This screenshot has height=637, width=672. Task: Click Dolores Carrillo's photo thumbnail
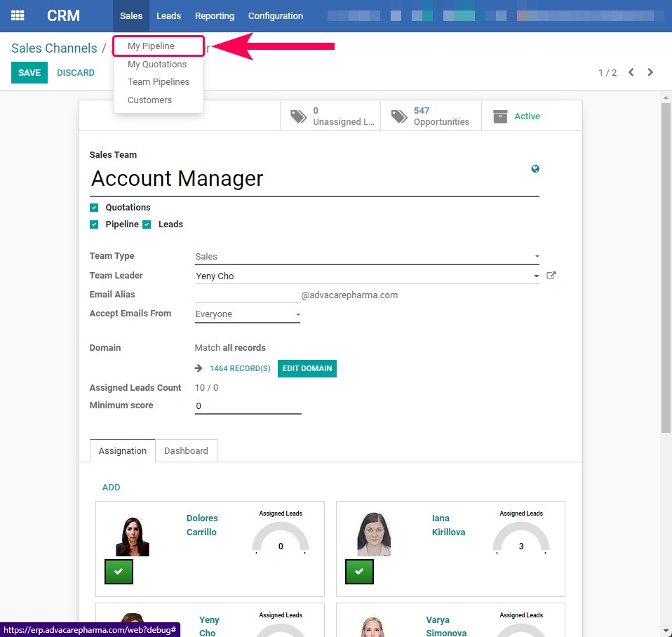pos(133,536)
